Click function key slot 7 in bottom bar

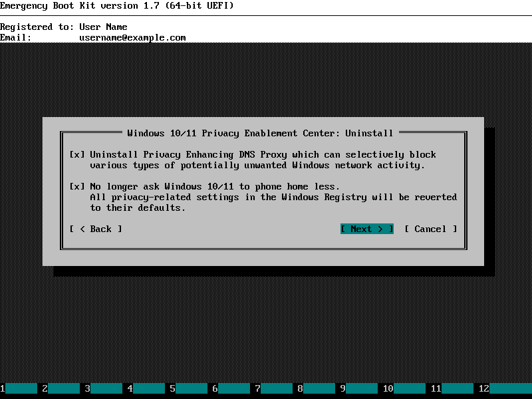277,388
